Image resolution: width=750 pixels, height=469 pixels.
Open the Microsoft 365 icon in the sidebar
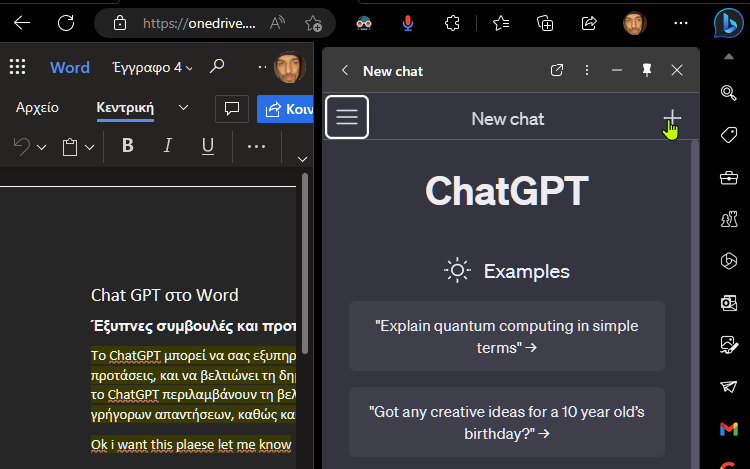coord(728,261)
